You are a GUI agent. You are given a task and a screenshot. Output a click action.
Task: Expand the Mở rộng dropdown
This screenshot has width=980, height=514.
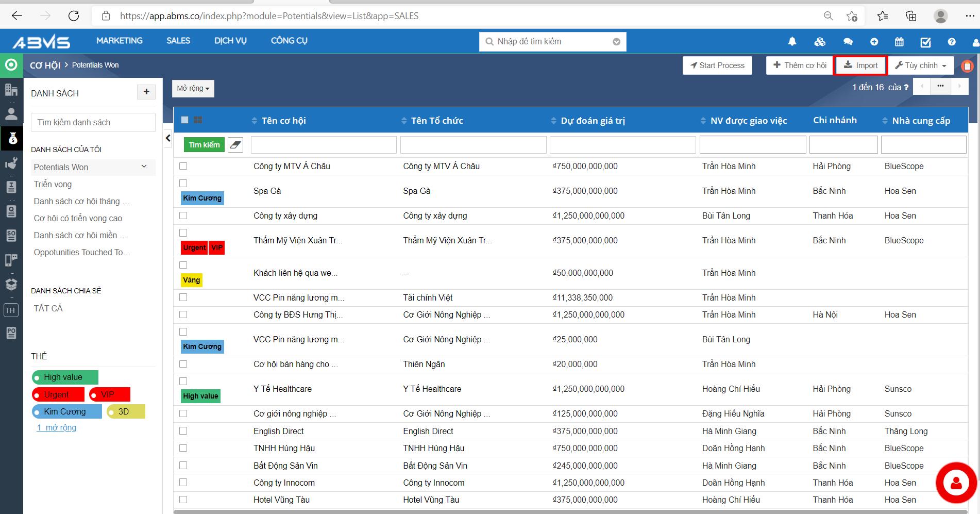pyautogui.click(x=193, y=89)
